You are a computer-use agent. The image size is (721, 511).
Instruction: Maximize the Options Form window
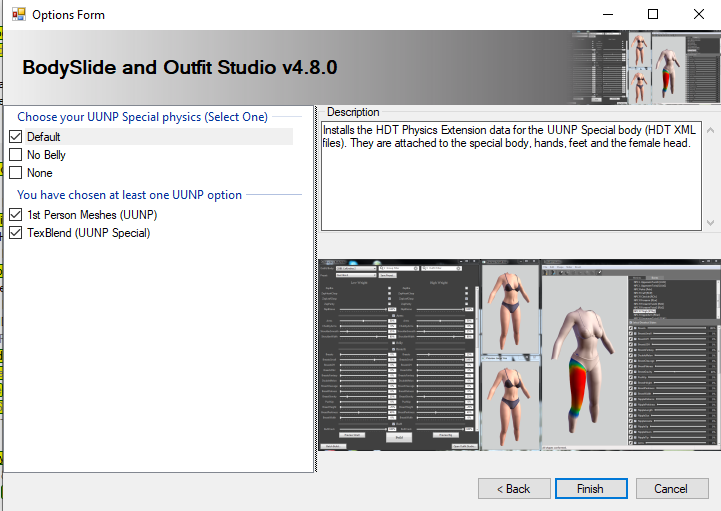pyautogui.click(x=653, y=14)
